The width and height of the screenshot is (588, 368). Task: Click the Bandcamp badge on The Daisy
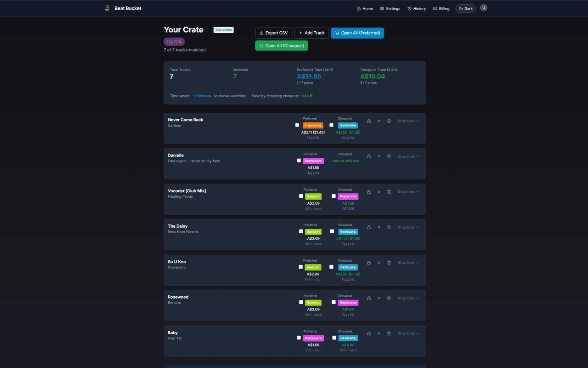tap(348, 231)
